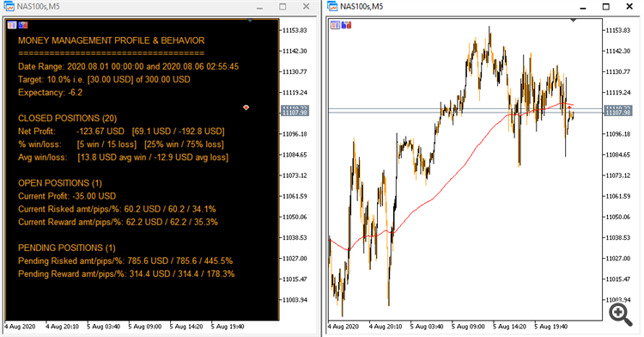Click '5 Aug 09:00' on left time axis

coord(145,327)
